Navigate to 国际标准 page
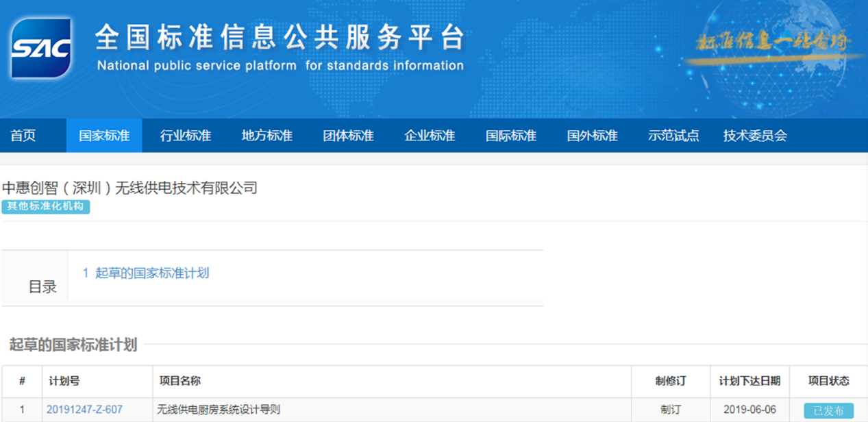868x422 pixels. [x=511, y=136]
